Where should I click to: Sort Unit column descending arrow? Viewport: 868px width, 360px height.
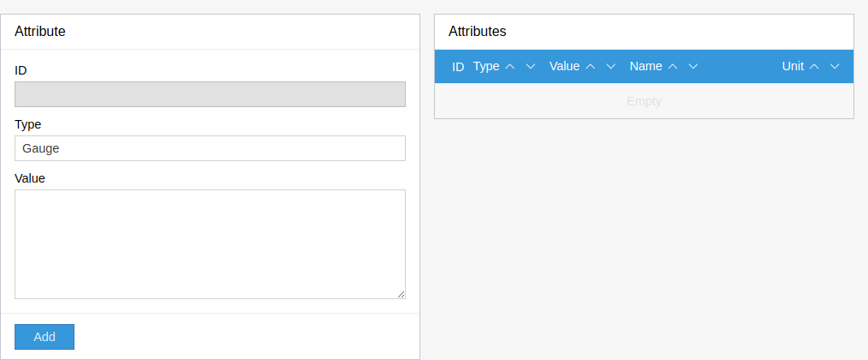[835, 66]
